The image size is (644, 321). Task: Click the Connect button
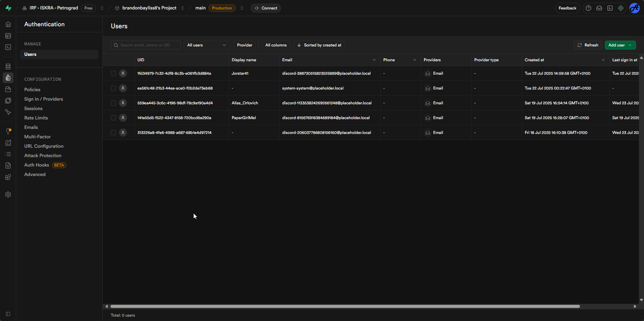266,8
